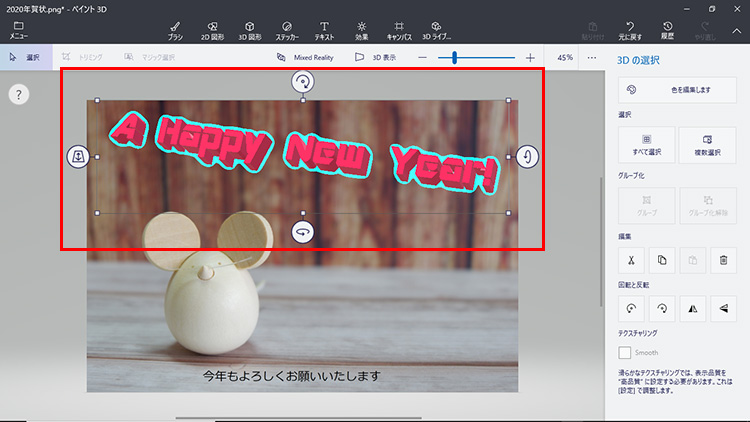Screen dimensions: 750x422
Task: Toggle the 3D表示 view
Action: pos(375,58)
